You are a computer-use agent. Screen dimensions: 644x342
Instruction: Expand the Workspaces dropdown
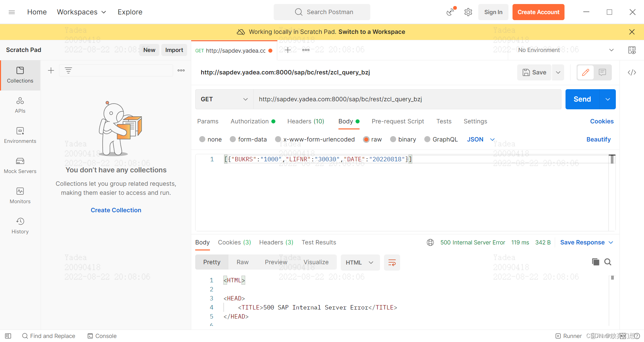coord(82,12)
